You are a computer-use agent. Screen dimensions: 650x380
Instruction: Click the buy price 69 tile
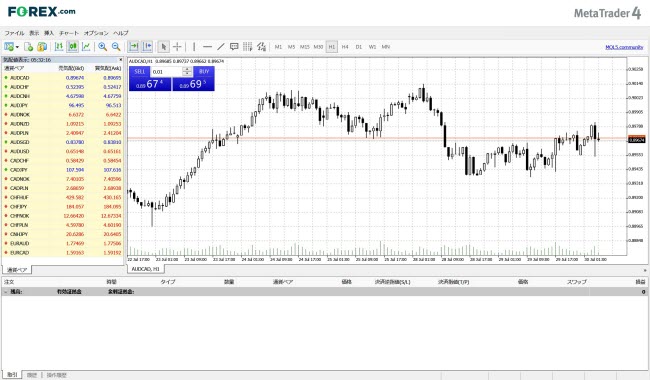tap(193, 84)
